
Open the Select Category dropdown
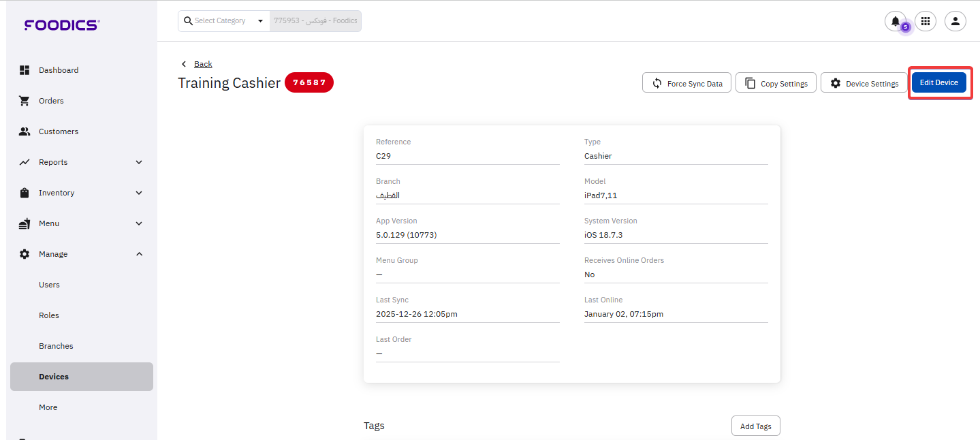(x=259, y=21)
